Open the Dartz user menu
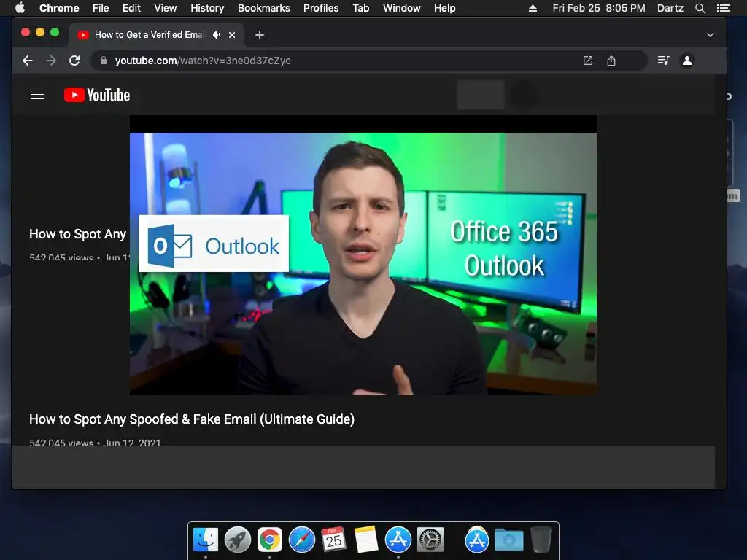 click(670, 8)
